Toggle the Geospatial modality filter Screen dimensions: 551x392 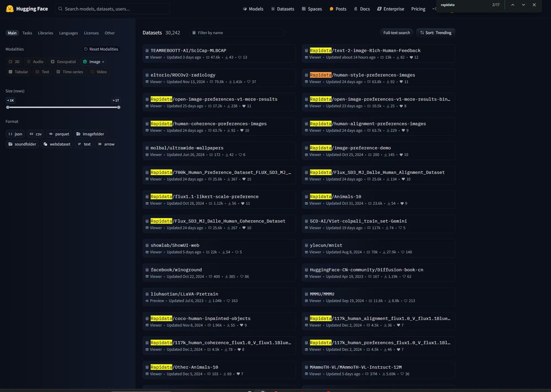[63, 62]
